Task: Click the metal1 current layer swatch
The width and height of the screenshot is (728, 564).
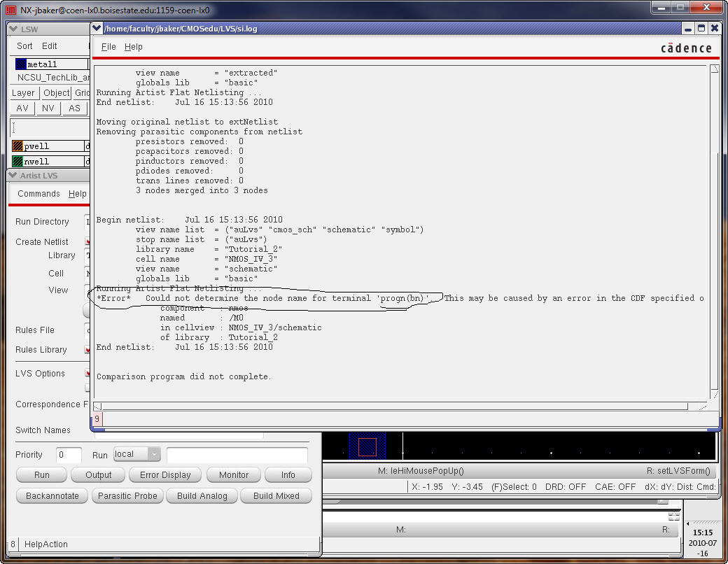Action: (x=20, y=64)
